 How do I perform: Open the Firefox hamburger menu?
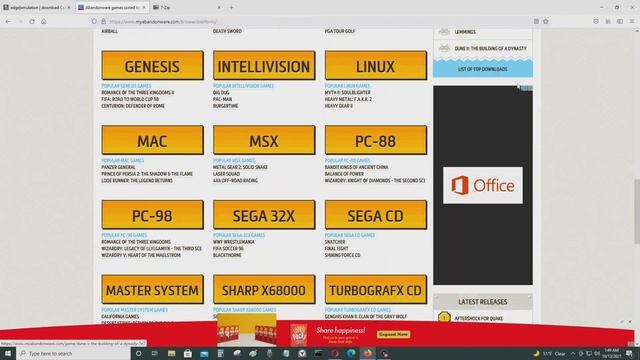click(x=632, y=22)
